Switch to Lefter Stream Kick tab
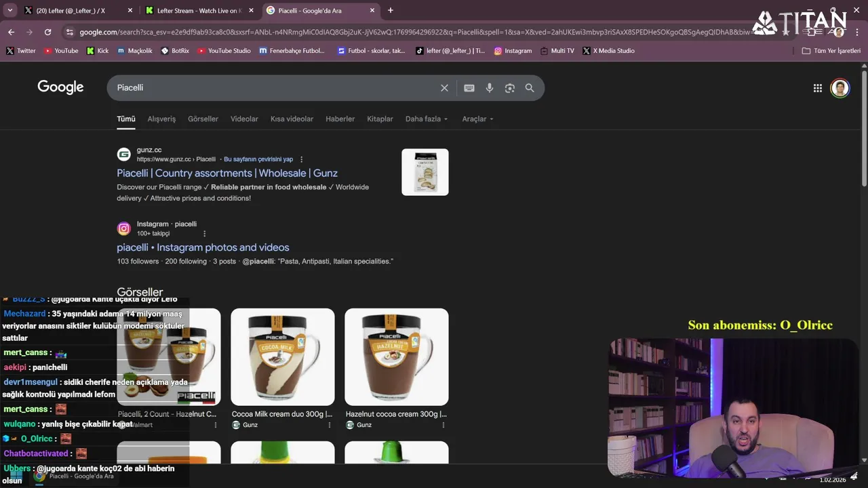 point(200,10)
